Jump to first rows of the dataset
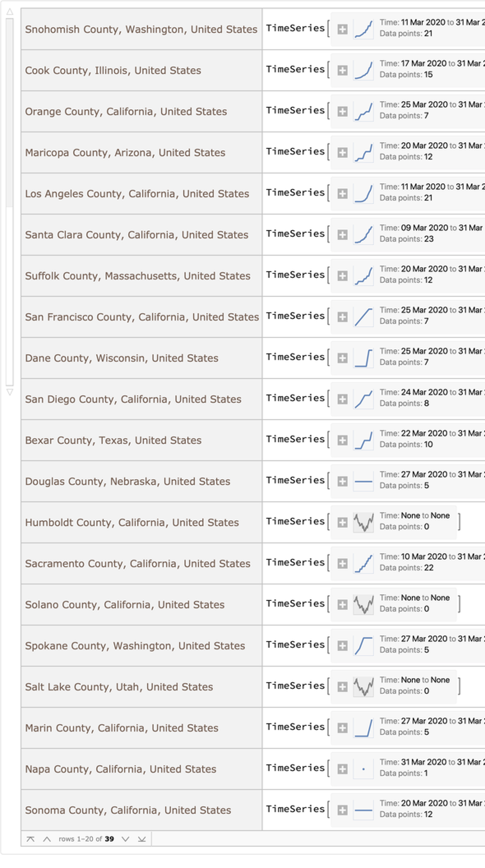485x868 pixels. [30, 839]
